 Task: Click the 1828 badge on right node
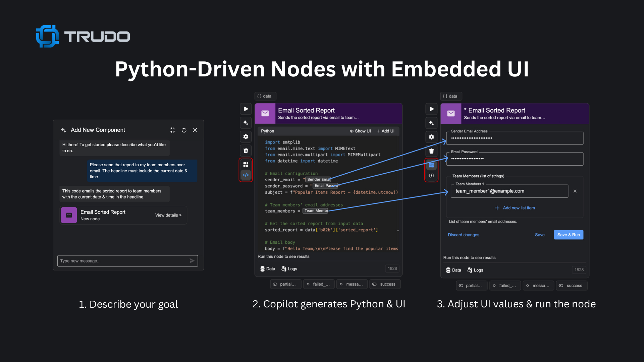click(x=579, y=270)
